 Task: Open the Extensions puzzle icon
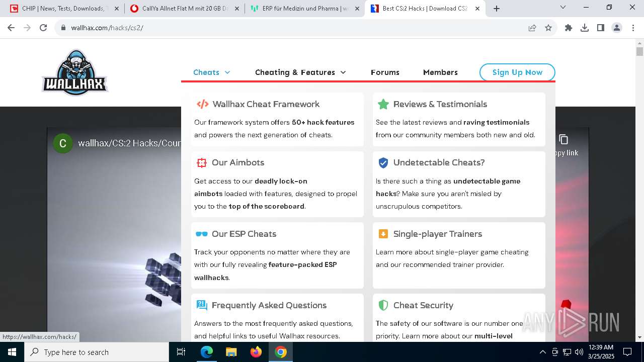pyautogui.click(x=569, y=28)
